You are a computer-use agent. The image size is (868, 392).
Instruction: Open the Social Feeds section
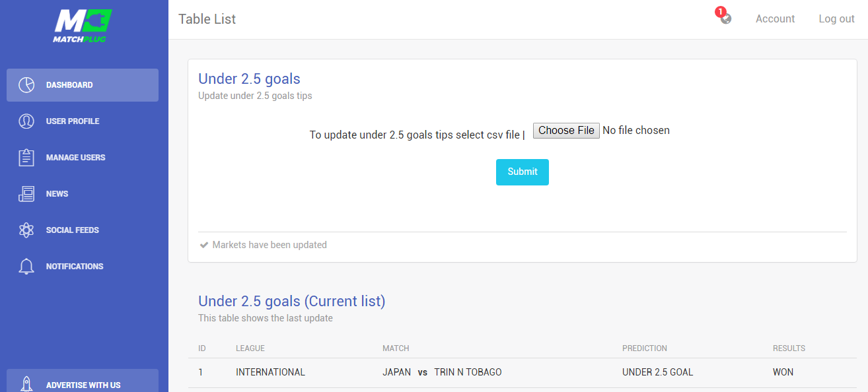(x=83, y=230)
